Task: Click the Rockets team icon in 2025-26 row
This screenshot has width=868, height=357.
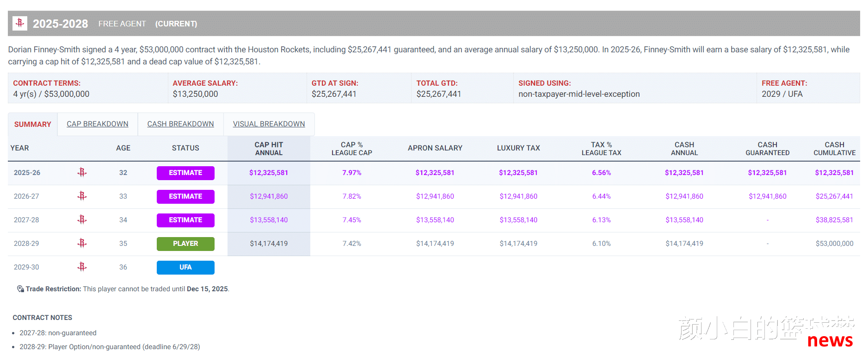Action: [82, 173]
